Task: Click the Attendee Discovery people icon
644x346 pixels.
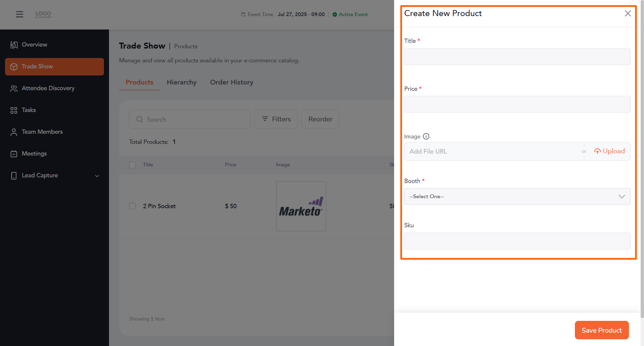Action: pyautogui.click(x=14, y=89)
